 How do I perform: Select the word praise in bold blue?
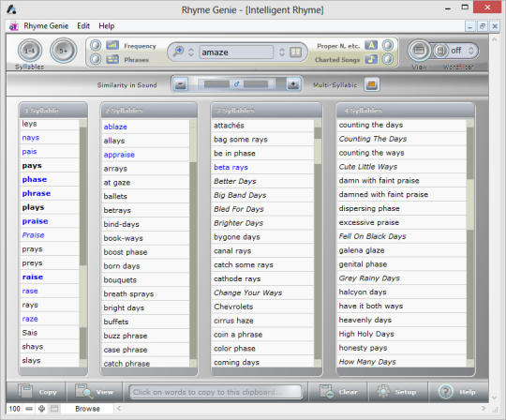tap(35, 221)
